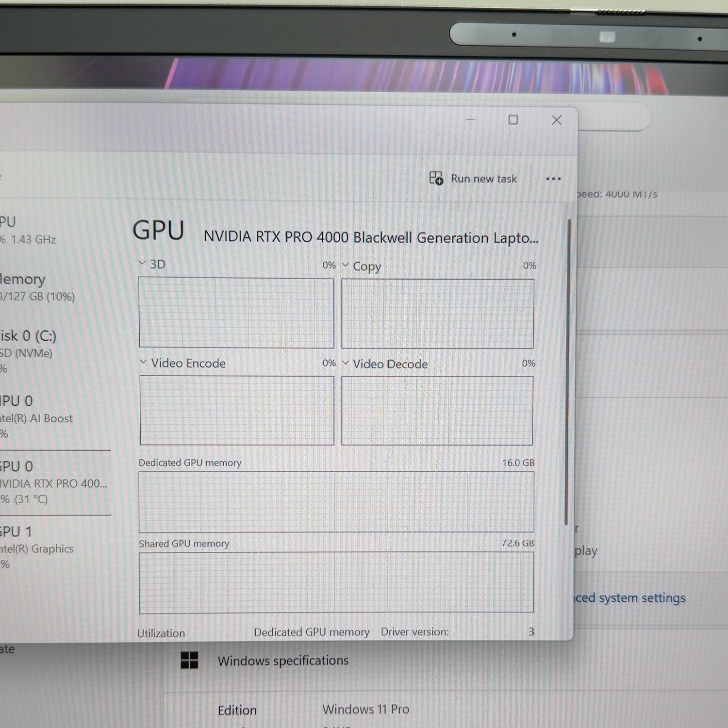Viewport: 728px width, 728px height.
Task: Open the Copy graph engine dropdown
Action: (346, 265)
